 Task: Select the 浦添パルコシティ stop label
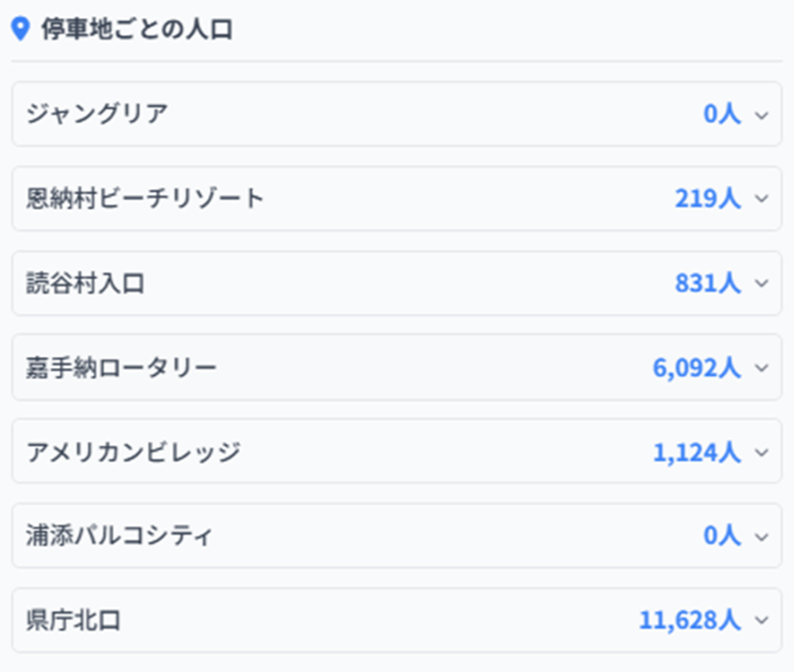(119, 537)
